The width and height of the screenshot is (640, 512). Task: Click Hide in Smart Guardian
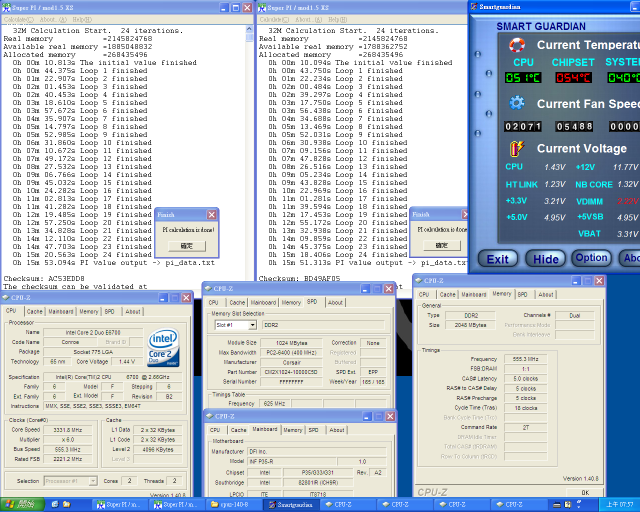545,259
